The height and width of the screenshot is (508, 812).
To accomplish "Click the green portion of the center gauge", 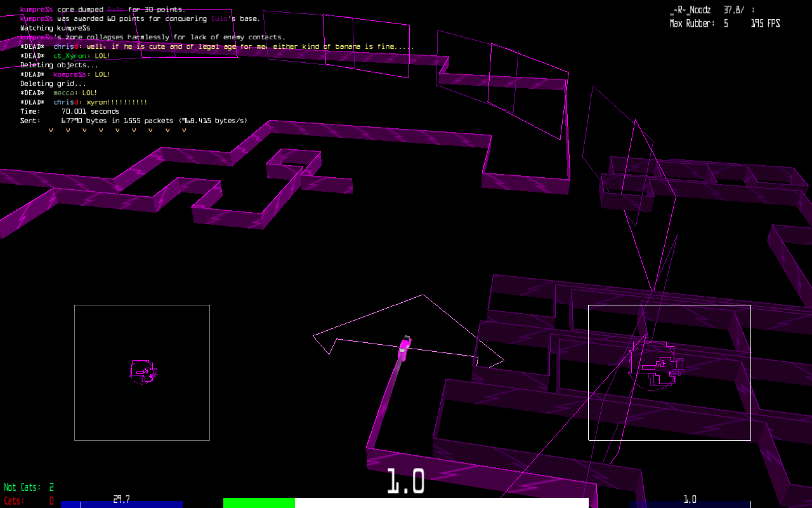I will coord(259,503).
